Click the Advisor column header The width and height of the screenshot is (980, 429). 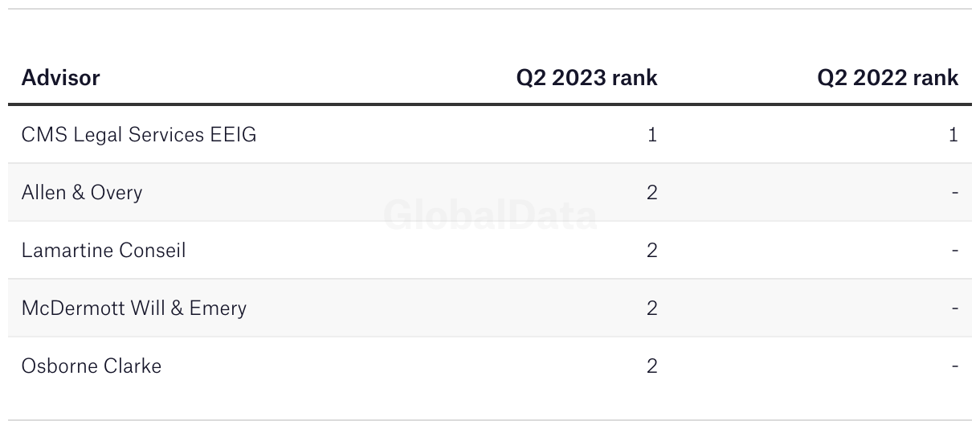coord(60,78)
